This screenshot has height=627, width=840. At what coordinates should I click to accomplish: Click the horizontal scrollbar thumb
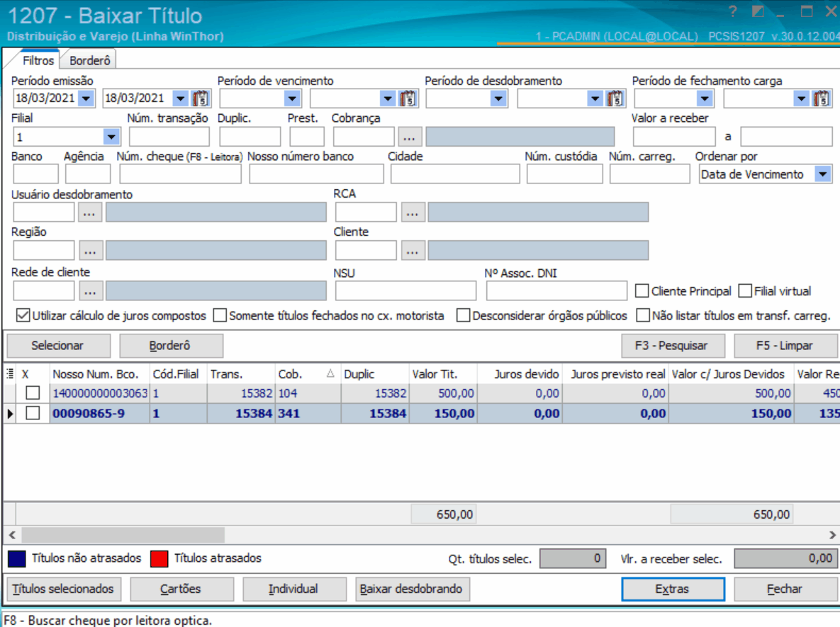[123, 534]
